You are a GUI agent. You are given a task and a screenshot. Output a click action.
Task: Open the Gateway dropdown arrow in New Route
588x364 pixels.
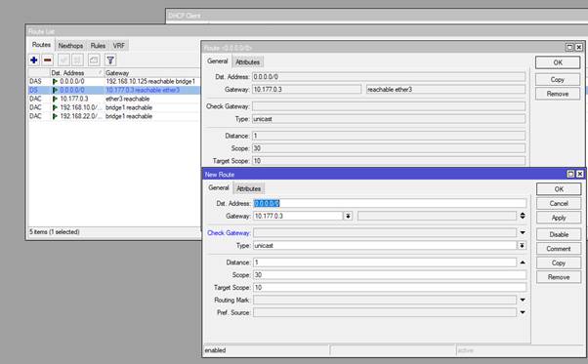[348, 216]
